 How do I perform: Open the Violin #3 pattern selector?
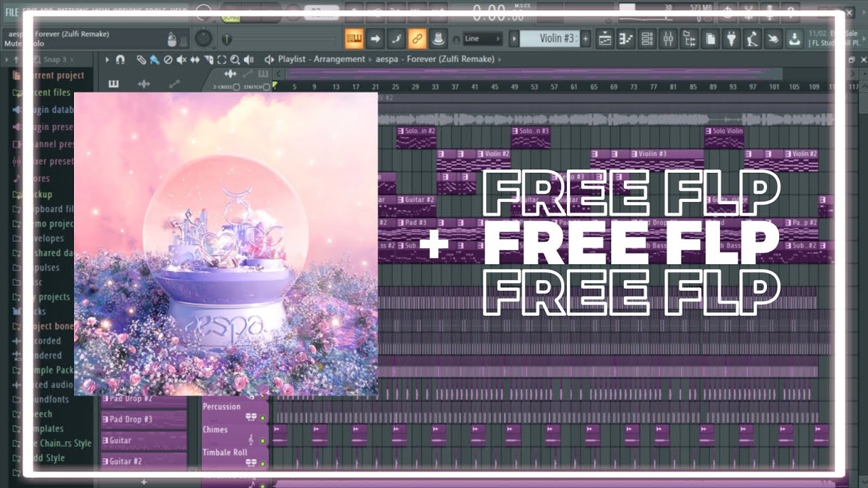click(550, 39)
